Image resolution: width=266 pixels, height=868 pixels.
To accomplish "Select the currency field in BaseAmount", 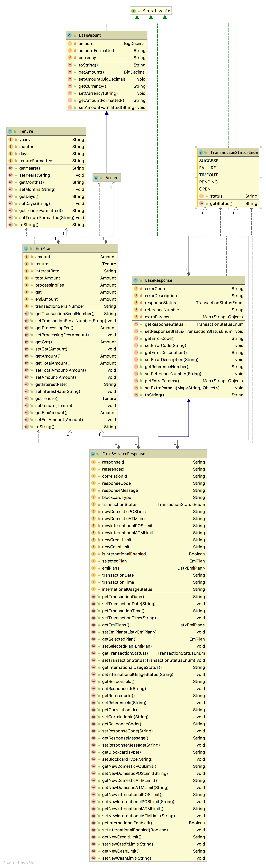I will (106, 58).
